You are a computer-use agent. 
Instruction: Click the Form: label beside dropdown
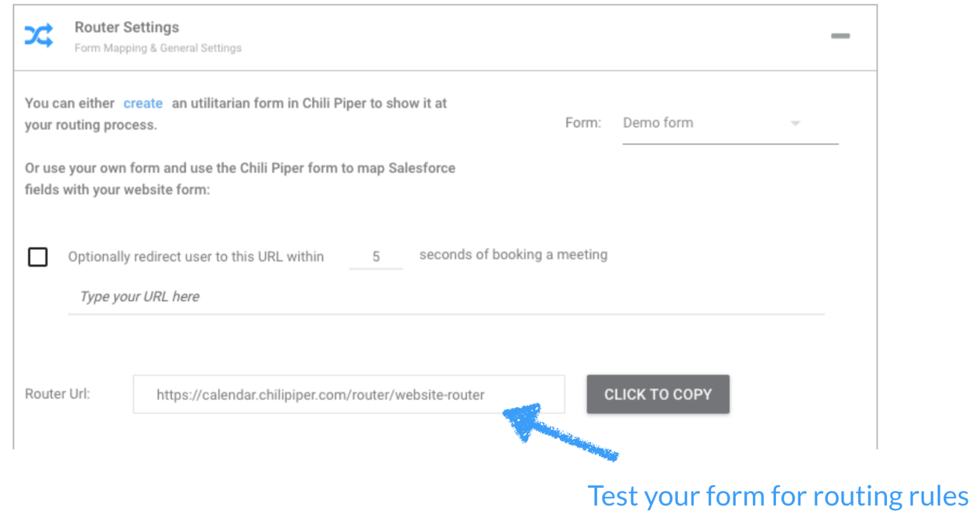tap(583, 123)
